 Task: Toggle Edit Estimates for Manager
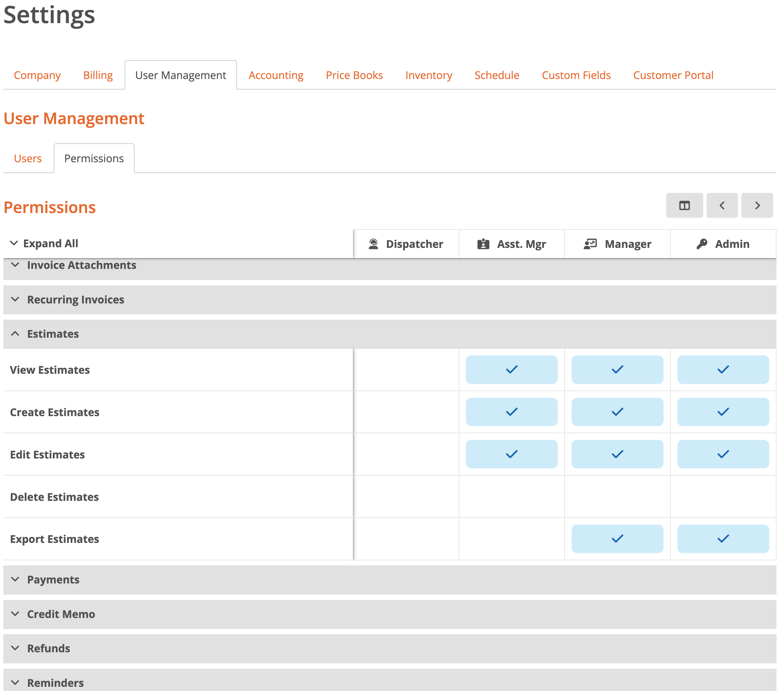click(618, 454)
